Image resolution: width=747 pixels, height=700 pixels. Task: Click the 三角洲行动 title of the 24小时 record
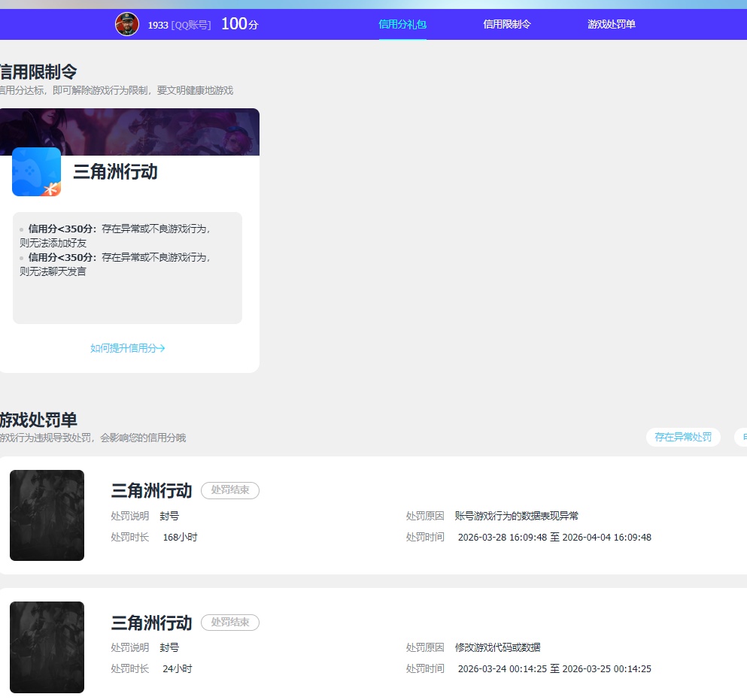coord(151,623)
